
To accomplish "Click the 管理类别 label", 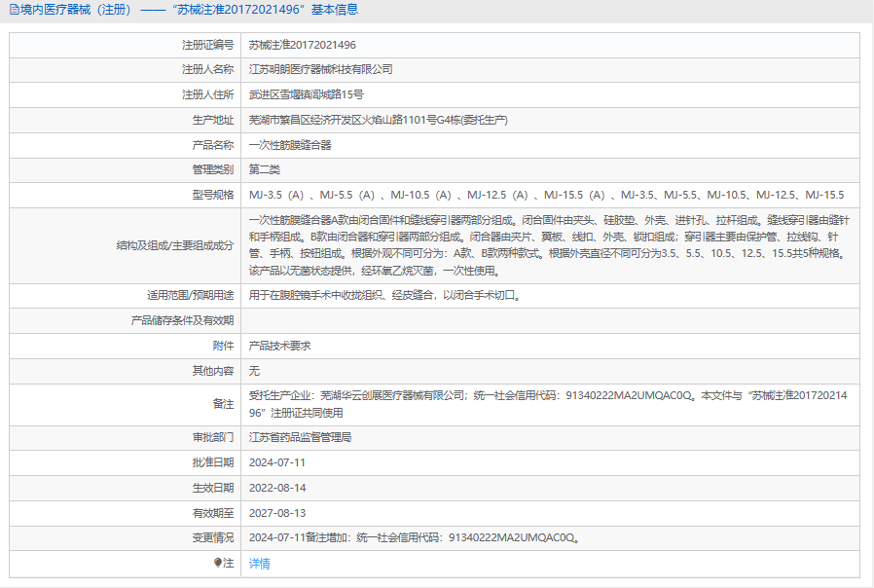I will click(x=213, y=169).
